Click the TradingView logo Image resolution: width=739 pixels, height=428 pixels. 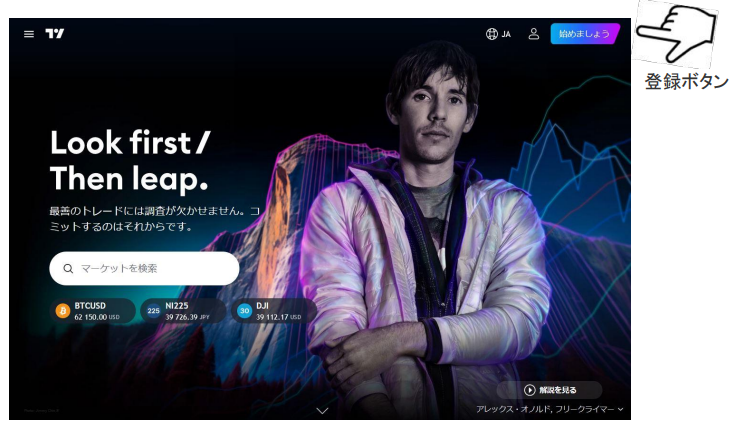[55, 33]
